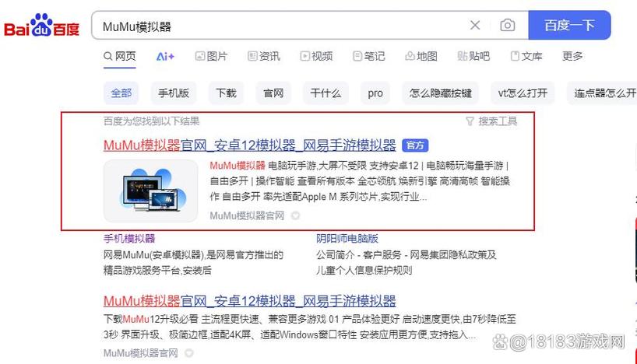Select the 下载 filter chip
The height and width of the screenshot is (364, 637).
click(x=226, y=93)
